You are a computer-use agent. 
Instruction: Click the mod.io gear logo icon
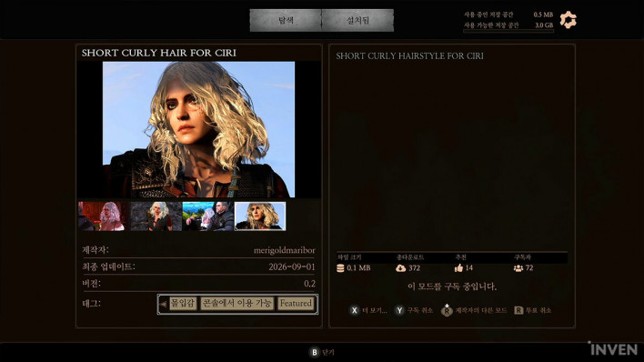point(569,20)
